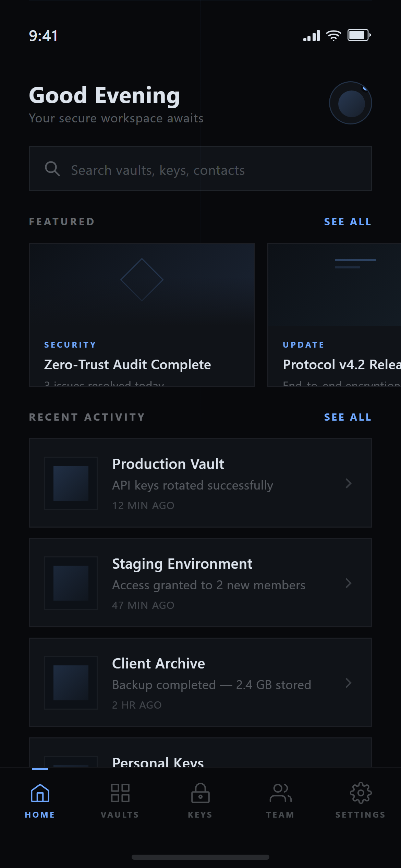401x868 pixels.
Task: Open the Team people icon
Action: tap(280, 793)
